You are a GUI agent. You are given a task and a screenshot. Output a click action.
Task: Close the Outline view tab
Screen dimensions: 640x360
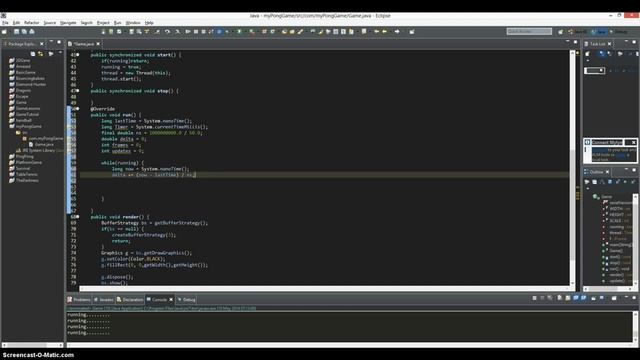[x=607, y=172]
